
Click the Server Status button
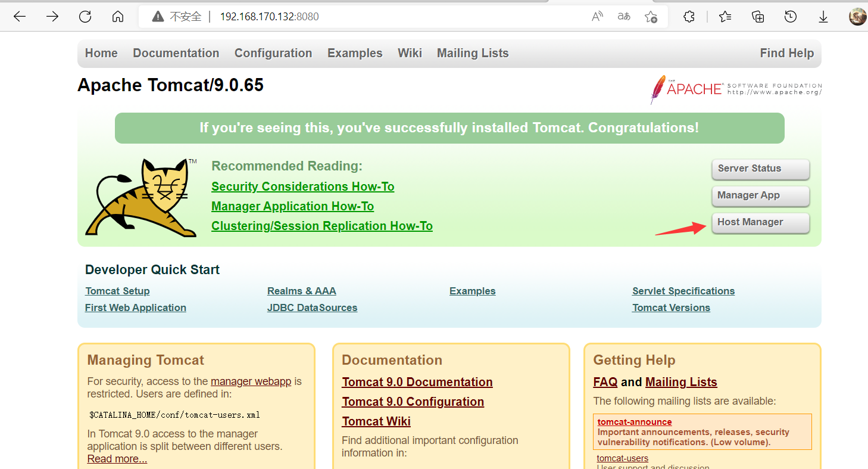761,169
